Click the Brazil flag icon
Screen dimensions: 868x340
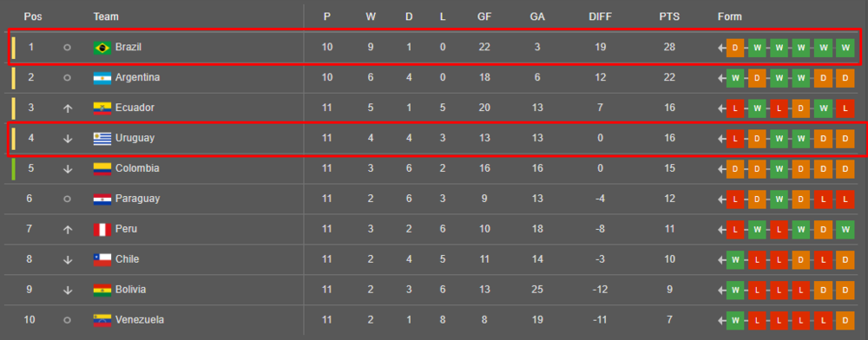click(x=102, y=48)
